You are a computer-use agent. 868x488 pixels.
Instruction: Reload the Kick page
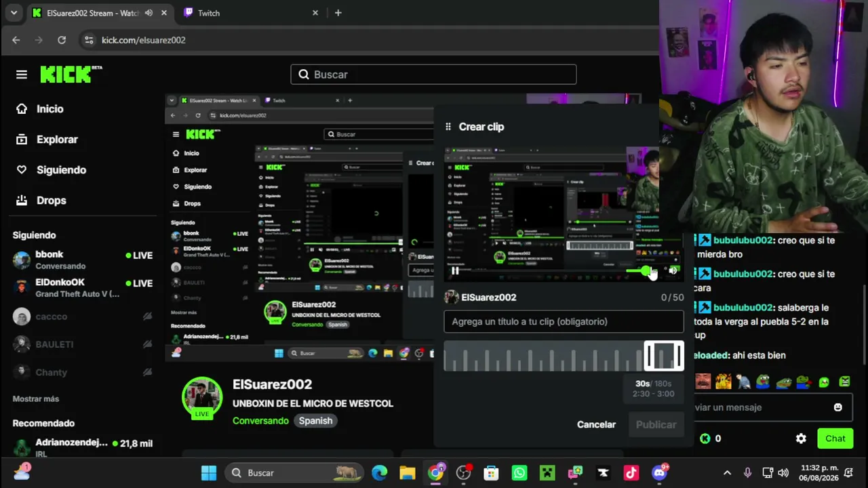[x=62, y=40]
